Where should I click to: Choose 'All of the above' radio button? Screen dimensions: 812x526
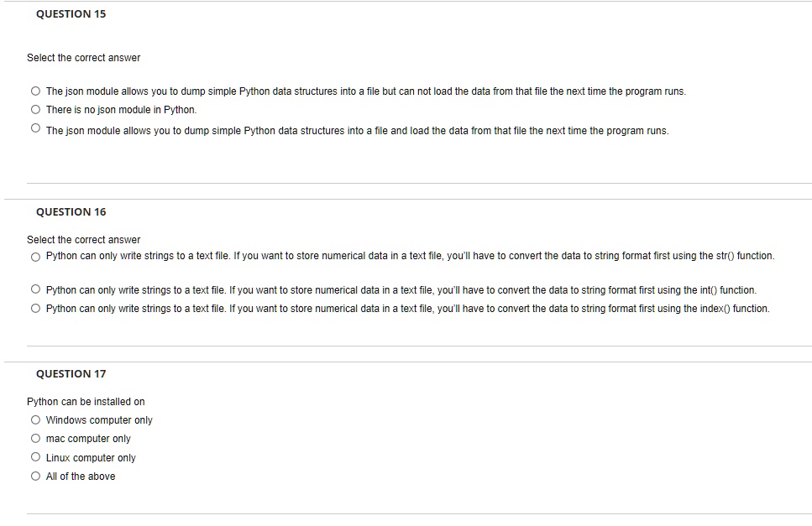35,476
